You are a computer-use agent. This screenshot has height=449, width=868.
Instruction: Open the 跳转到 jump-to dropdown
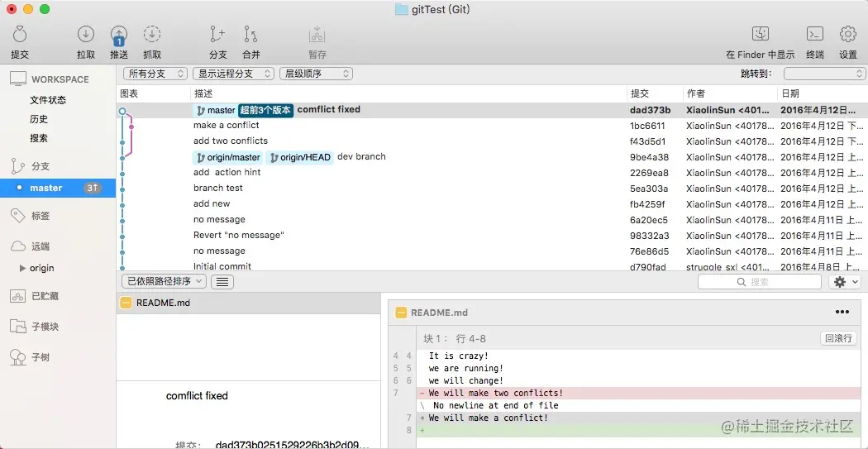coord(825,74)
